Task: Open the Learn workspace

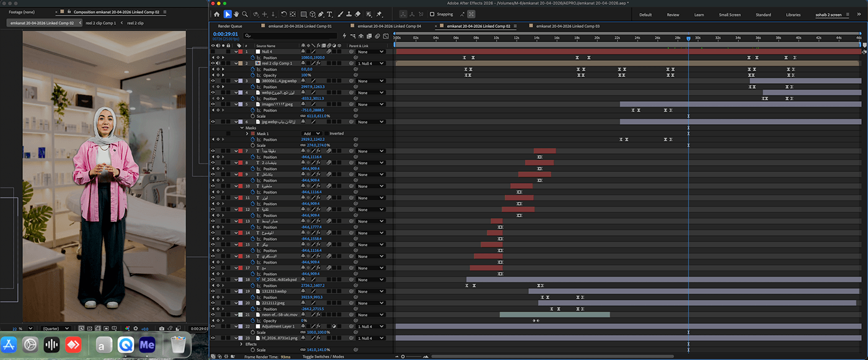Action: [x=699, y=14]
